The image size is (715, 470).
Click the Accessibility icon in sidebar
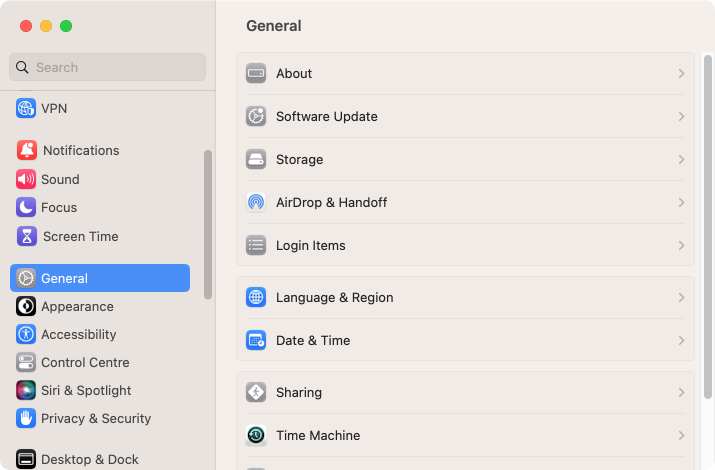tap(26, 335)
